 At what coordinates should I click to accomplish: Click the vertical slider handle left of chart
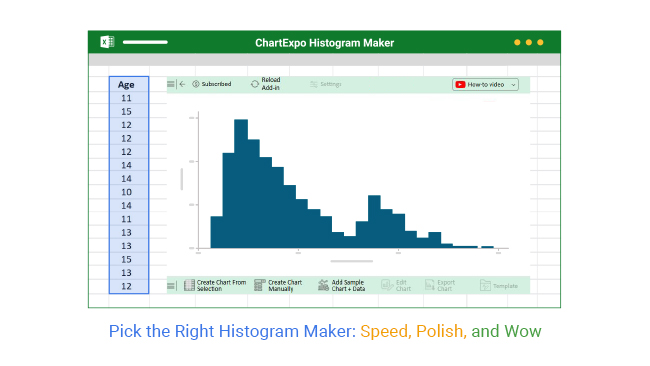tap(182, 179)
